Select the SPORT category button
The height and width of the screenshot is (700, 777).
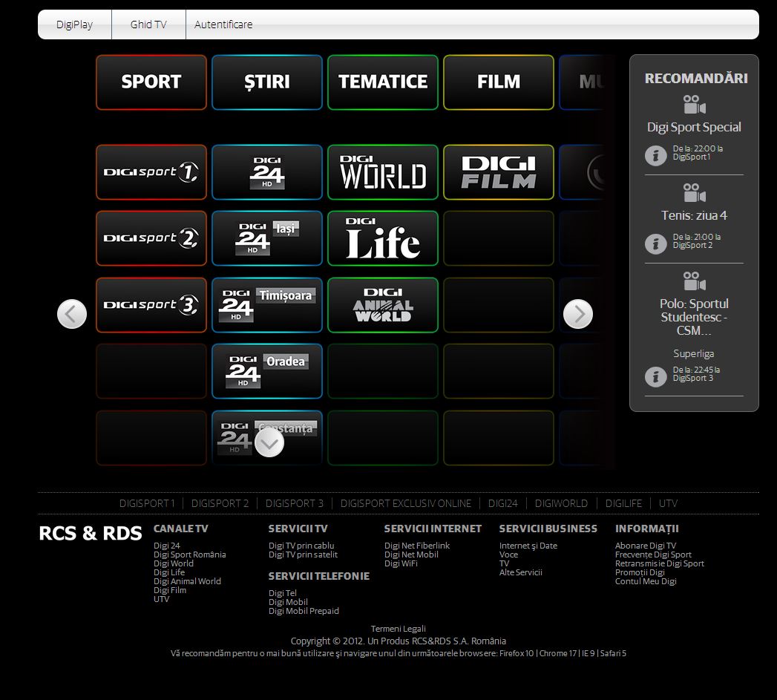[x=151, y=82]
